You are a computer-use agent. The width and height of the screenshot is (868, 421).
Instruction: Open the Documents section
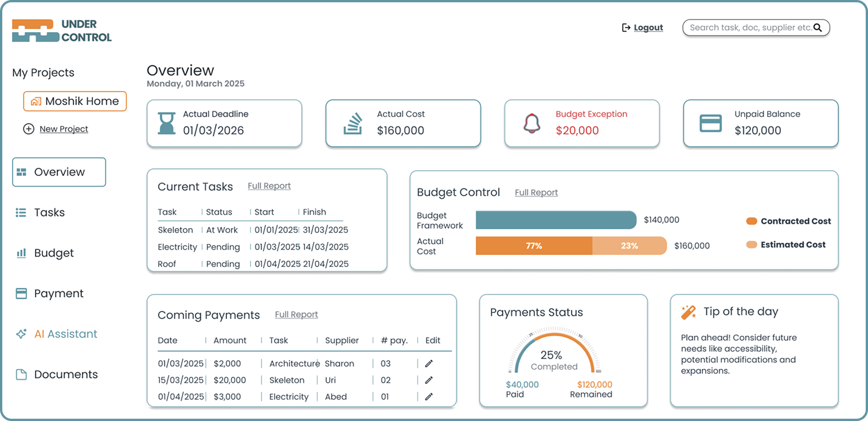[65, 375]
